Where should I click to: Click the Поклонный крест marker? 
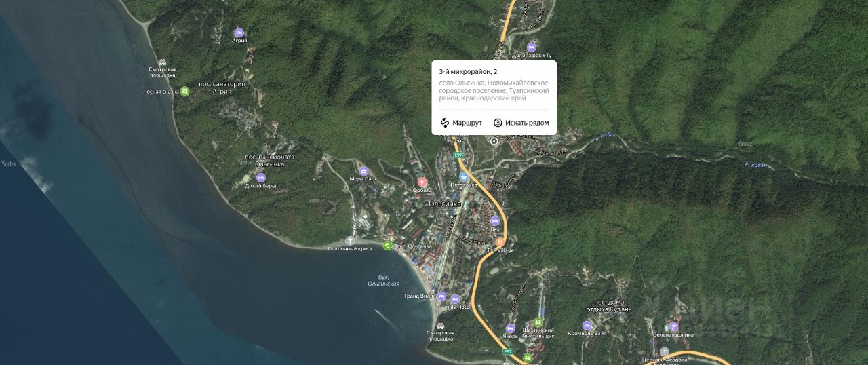point(350,241)
